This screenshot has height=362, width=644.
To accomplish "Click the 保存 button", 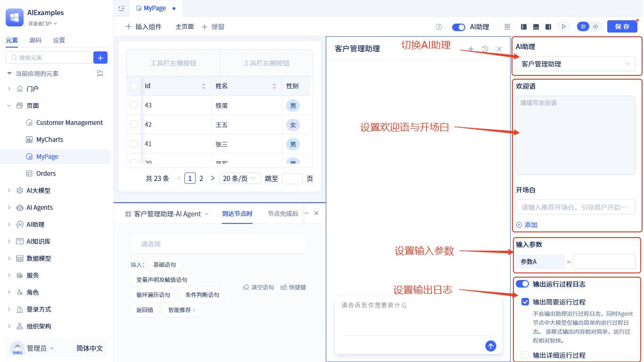I will point(622,27).
